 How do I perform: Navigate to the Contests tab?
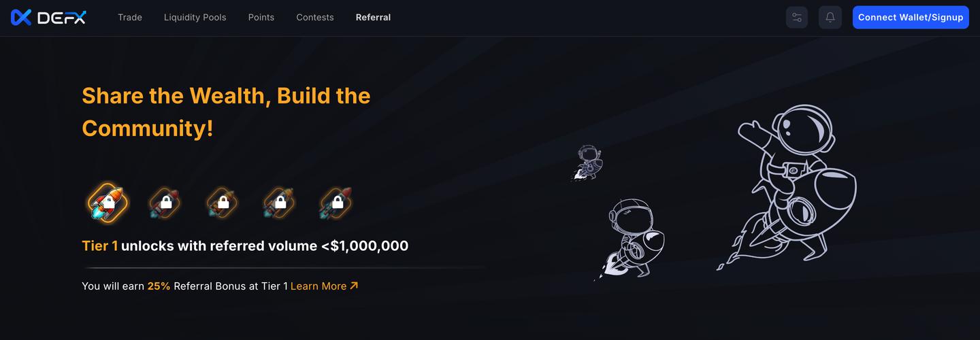click(x=315, y=18)
